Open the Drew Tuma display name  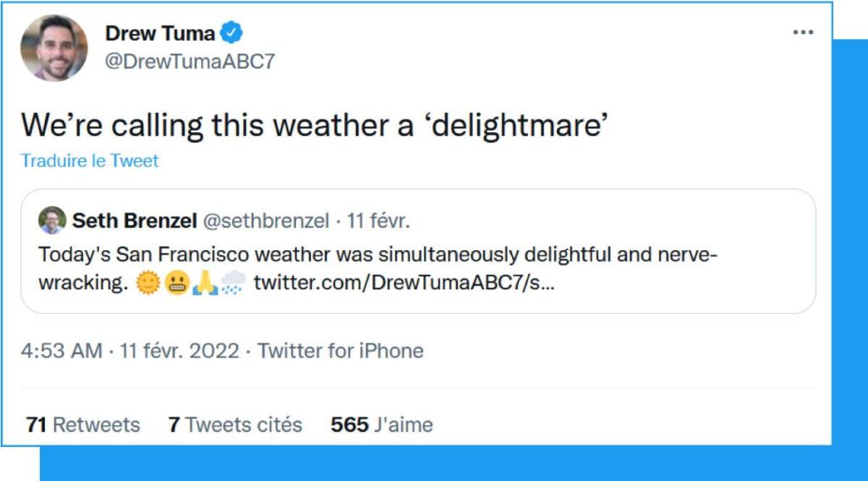159,33
